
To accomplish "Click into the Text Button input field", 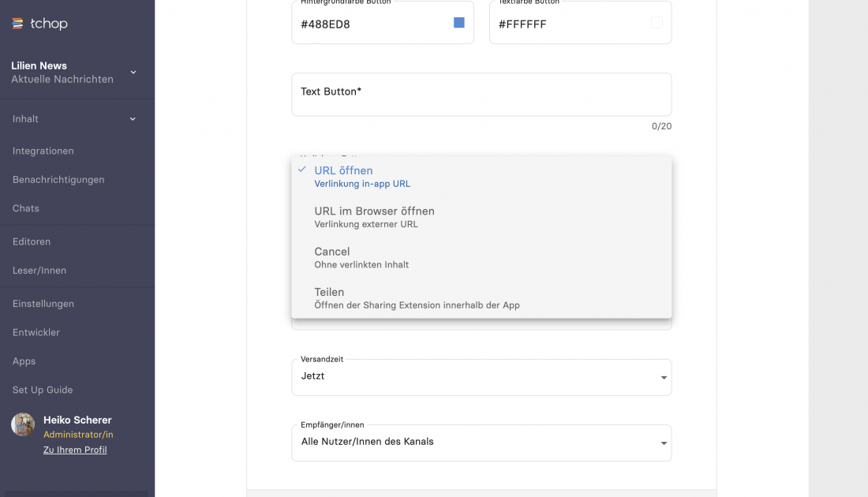I will point(481,95).
